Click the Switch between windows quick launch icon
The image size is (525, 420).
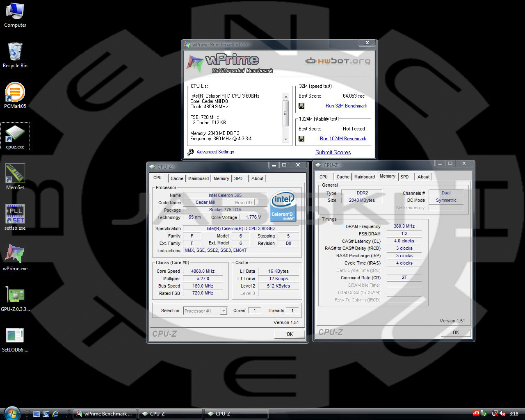click(46, 414)
